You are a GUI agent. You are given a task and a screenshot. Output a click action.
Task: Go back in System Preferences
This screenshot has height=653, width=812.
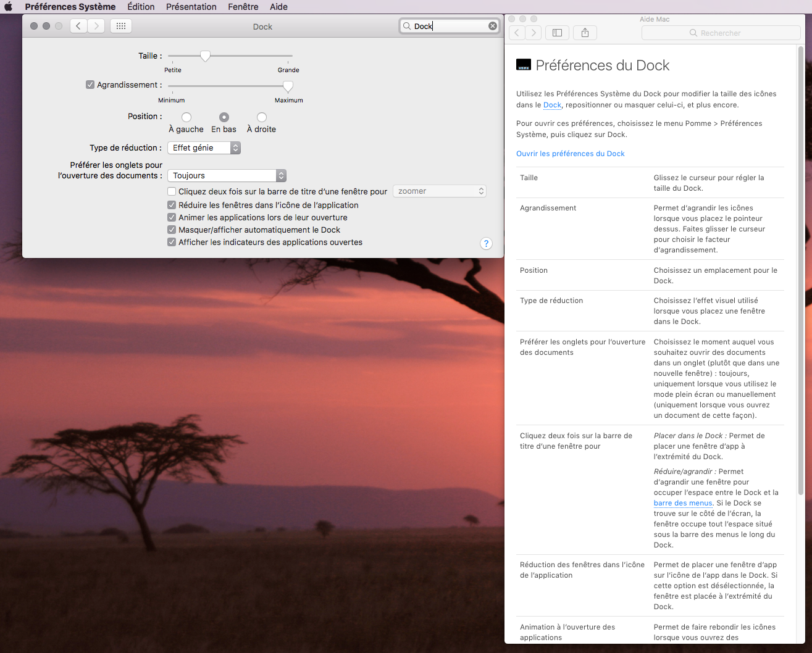(x=78, y=26)
